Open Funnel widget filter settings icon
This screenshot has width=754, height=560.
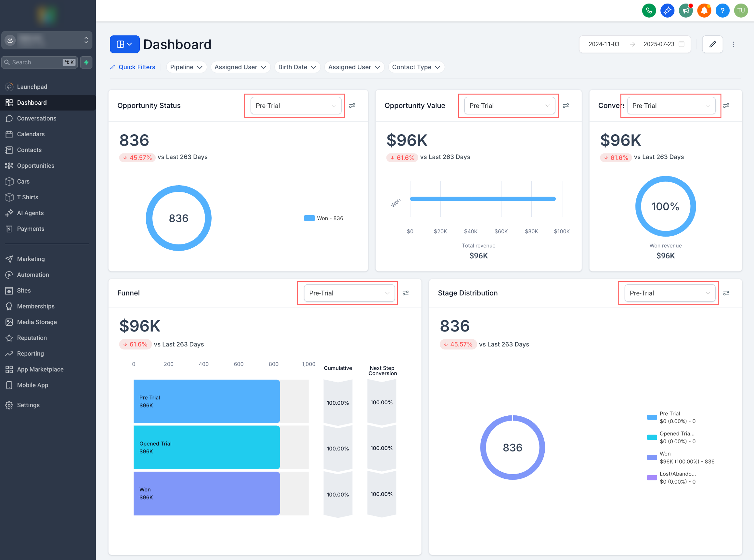tap(405, 293)
